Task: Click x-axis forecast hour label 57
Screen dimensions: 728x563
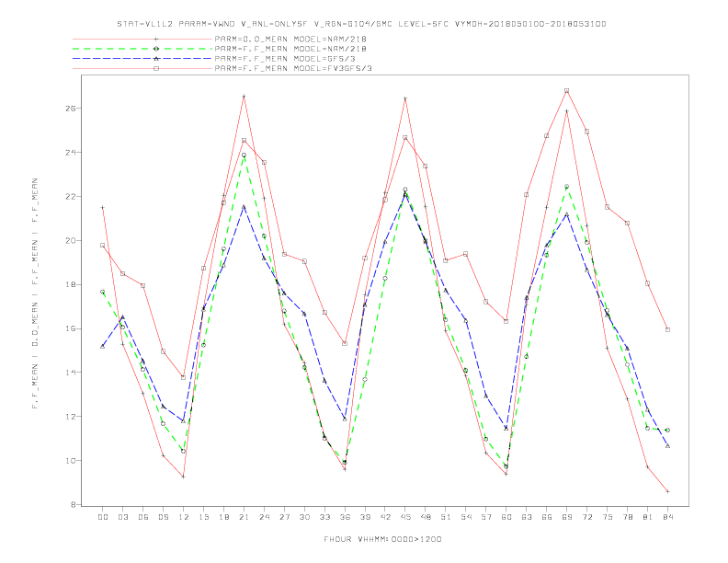Action: pos(486,517)
